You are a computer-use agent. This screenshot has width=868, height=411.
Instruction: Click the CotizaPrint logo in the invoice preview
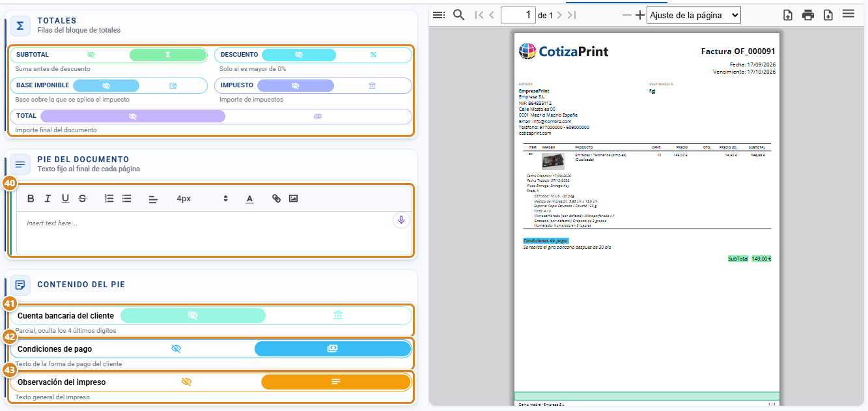[x=563, y=51]
